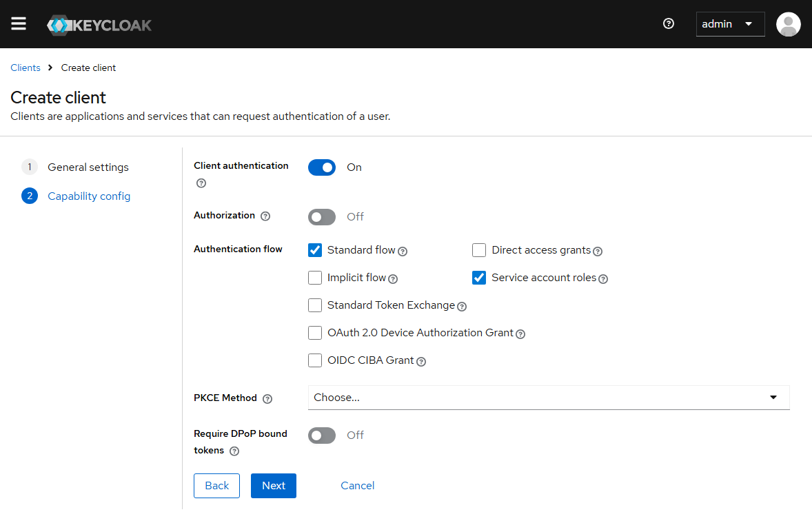The width and height of the screenshot is (812, 512).
Task: Show help for Standard flow
Action: 403,252
